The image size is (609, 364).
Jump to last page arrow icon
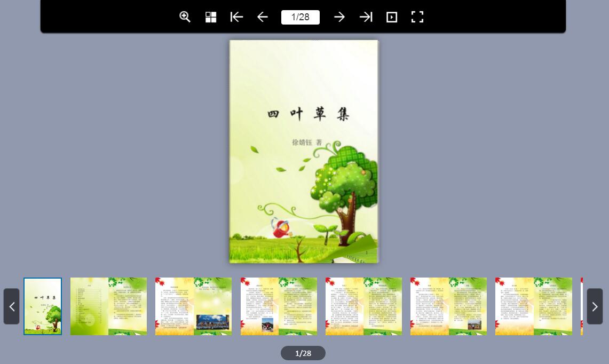[366, 17]
